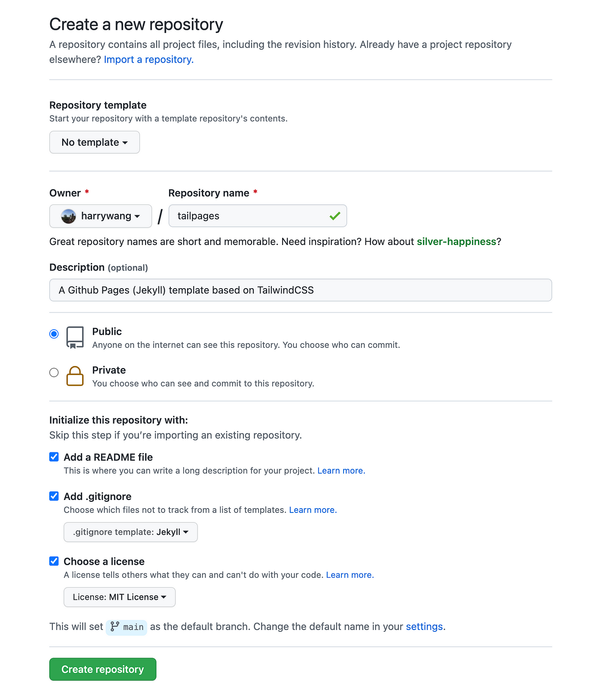
Task: Click the Repository name field containing tailpages
Action: click(x=258, y=216)
